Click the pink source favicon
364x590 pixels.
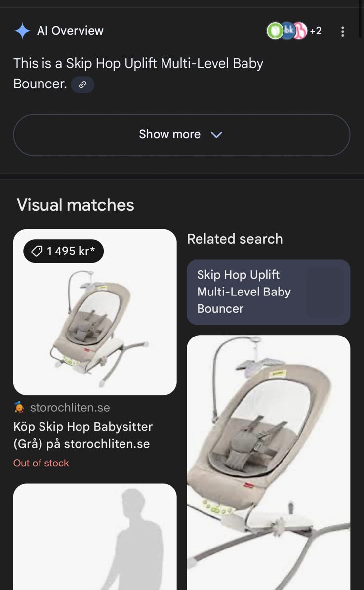tap(300, 31)
